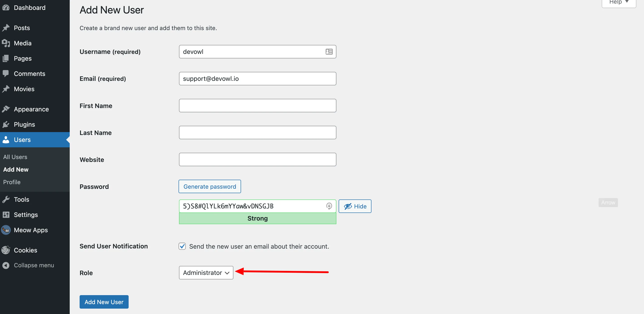Open All Users submenu item
The height and width of the screenshot is (314, 644).
(15, 157)
